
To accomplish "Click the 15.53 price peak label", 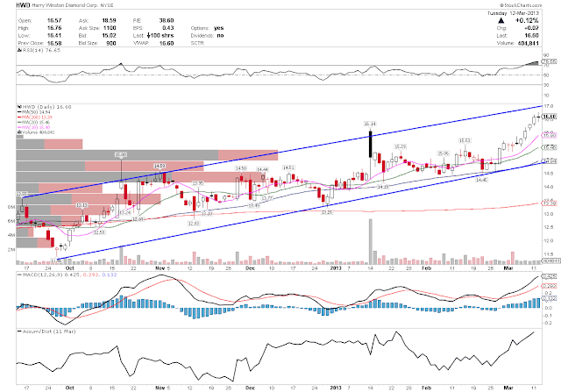I will (x=465, y=140).
